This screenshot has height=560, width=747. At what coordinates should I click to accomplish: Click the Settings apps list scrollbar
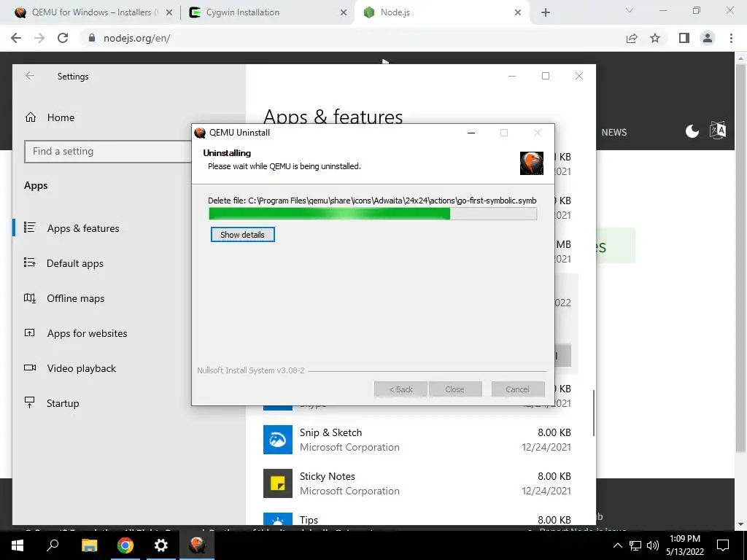tap(593, 413)
